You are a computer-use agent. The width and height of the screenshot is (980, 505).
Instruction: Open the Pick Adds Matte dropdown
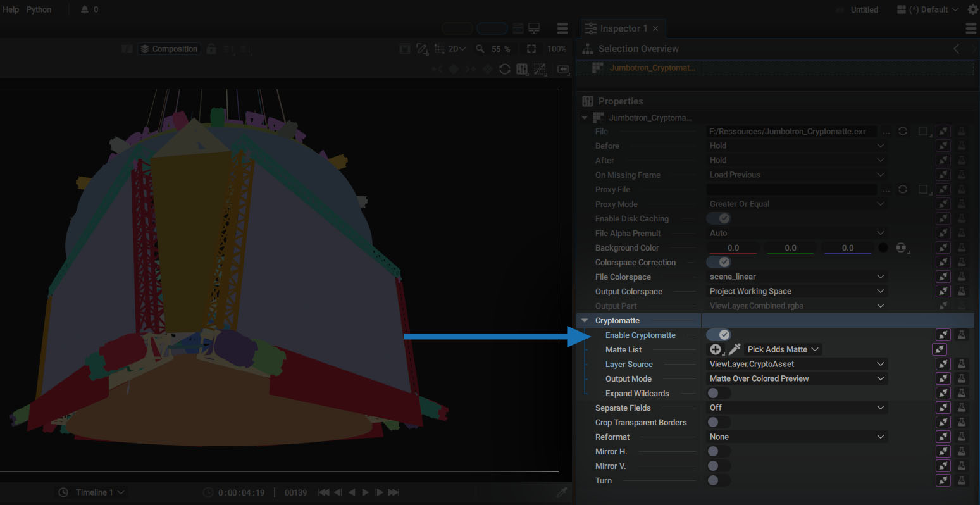click(x=783, y=349)
